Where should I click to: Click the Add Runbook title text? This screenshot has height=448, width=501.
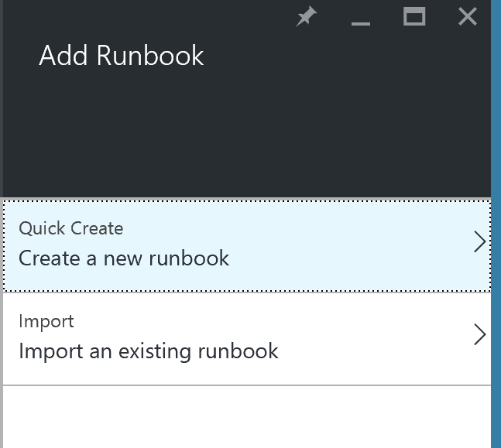click(x=121, y=56)
